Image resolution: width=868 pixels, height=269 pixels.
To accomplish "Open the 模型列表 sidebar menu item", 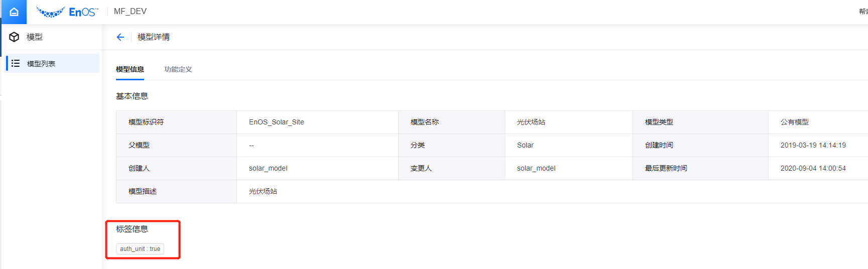I will [41, 64].
